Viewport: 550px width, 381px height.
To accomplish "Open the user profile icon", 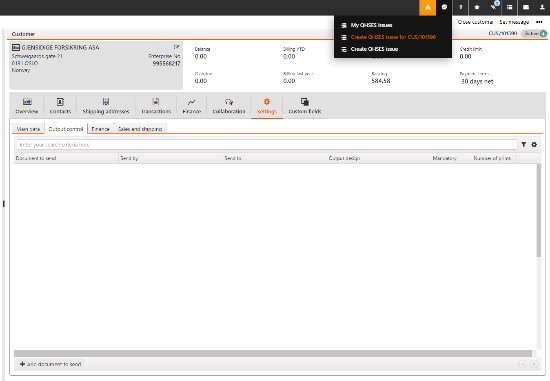I will [542, 7].
